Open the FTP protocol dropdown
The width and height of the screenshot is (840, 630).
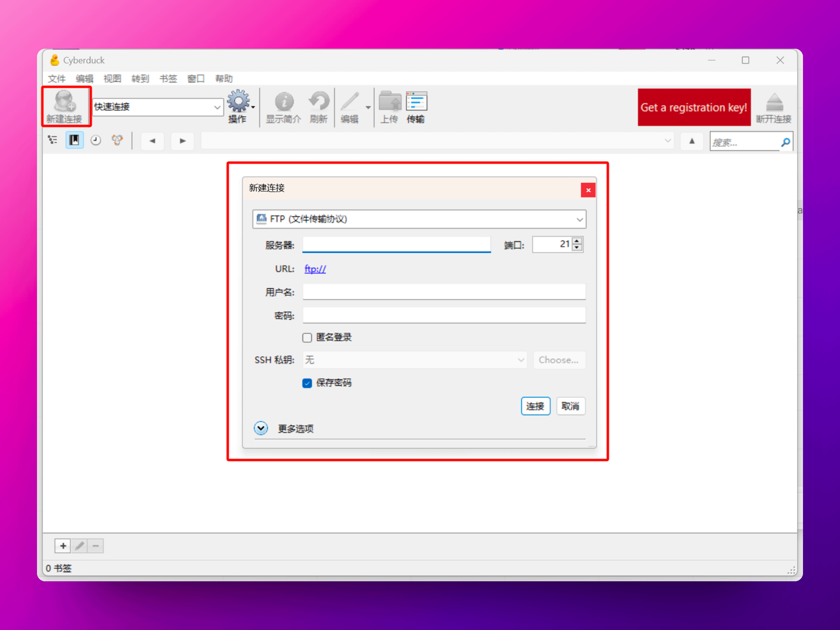pos(419,219)
